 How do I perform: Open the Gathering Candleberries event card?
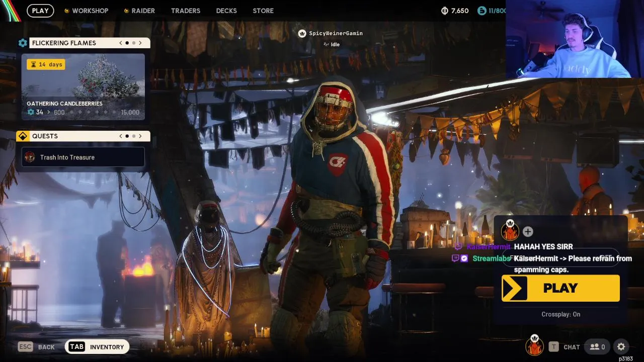(83, 87)
